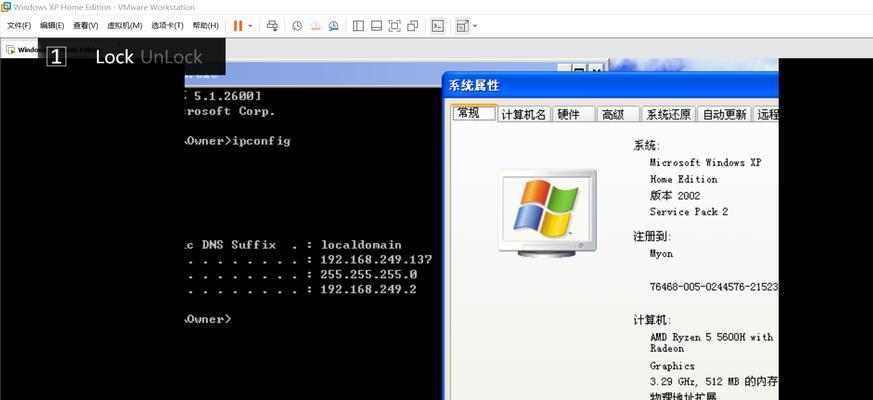Screen dimensions: 873x400
Task: Click the subnet mask 255.255.255.0
Action: (x=369, y=275)
